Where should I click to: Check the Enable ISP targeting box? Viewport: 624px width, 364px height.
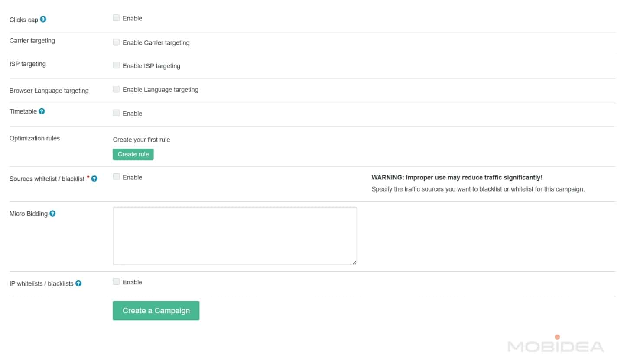[116, 66]
